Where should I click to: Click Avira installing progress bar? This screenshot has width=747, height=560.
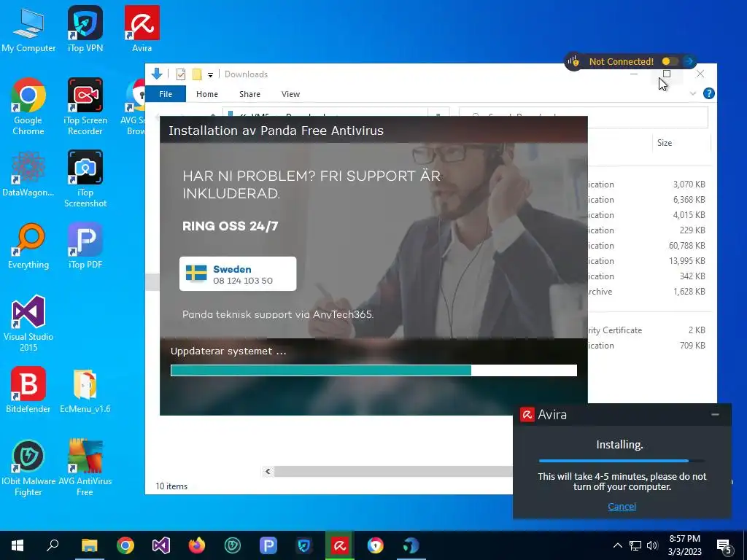pos(622,461)
